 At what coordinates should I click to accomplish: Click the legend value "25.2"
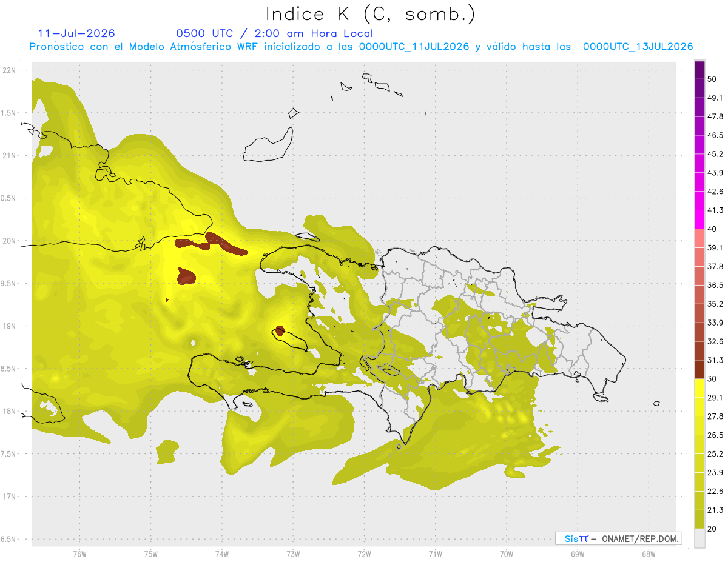click(715, 453)
